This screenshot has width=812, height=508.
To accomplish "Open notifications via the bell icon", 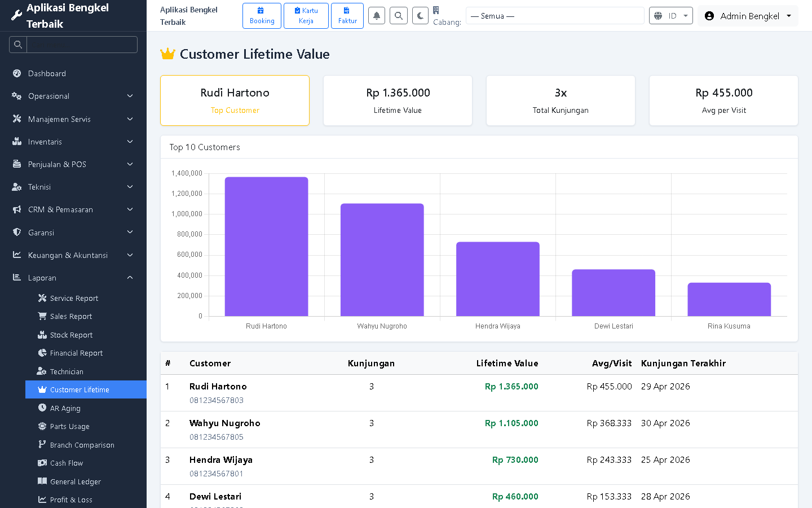I will (377, 16).
